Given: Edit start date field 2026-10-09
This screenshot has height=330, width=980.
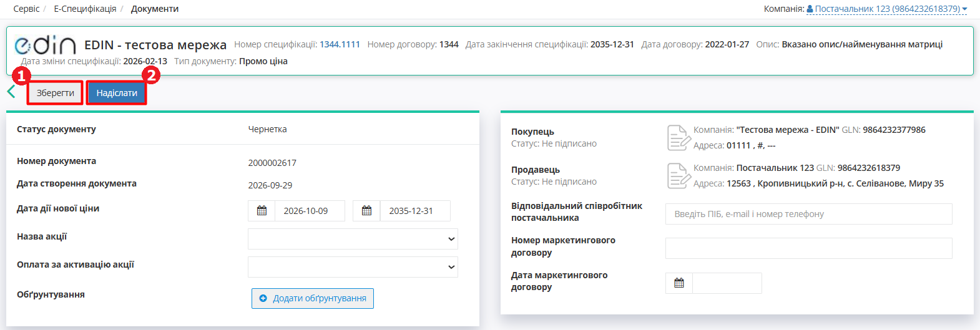Looking at the screenshot, I should [x=310, y=211].
